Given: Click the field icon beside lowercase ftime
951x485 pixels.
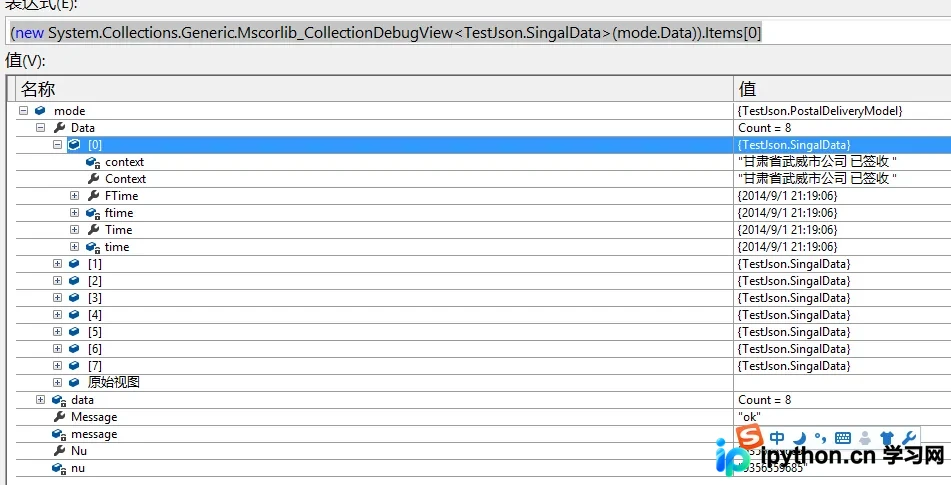Looking at the screenshot, I should 93,213.
